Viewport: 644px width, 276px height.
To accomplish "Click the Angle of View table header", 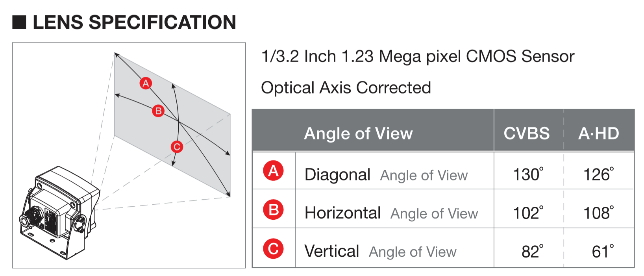I will [x=358, y=133].
